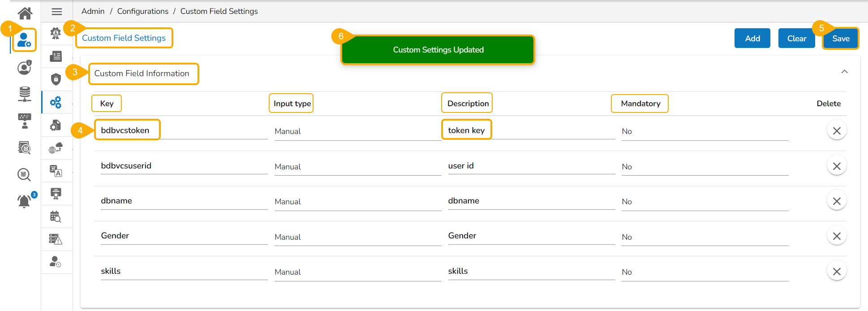Click the Home icon in the sidebar

click(x=25, y=13)
